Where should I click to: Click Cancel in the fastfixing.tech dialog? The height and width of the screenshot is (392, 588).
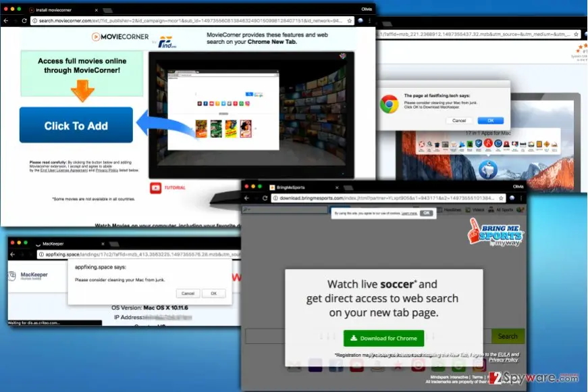point(459,120)
